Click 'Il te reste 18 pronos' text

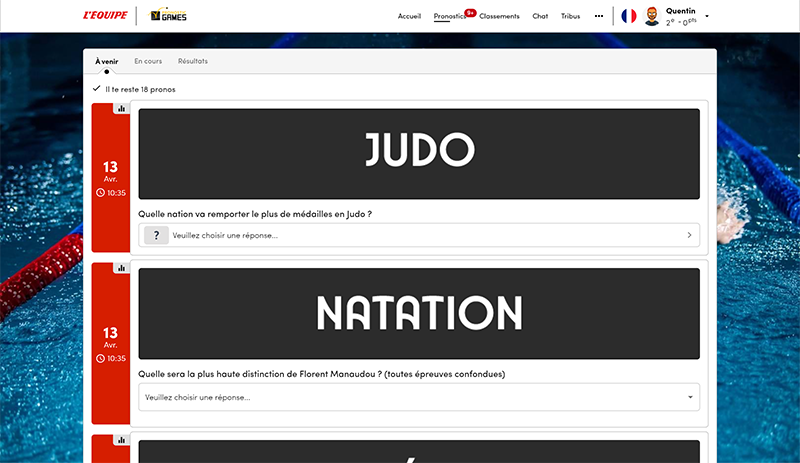(140, 89)
